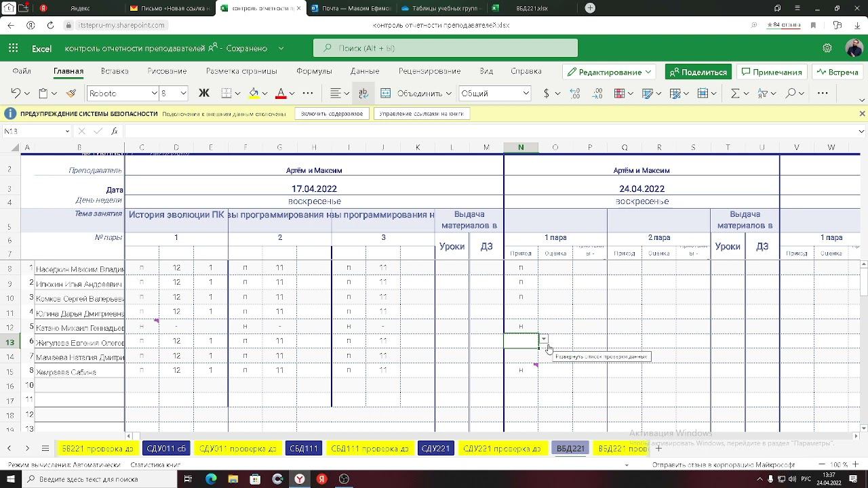The image size is (868, 488).
Task: Open the ribbon overflow ellipsis at far right
Action: coord(823,94)
